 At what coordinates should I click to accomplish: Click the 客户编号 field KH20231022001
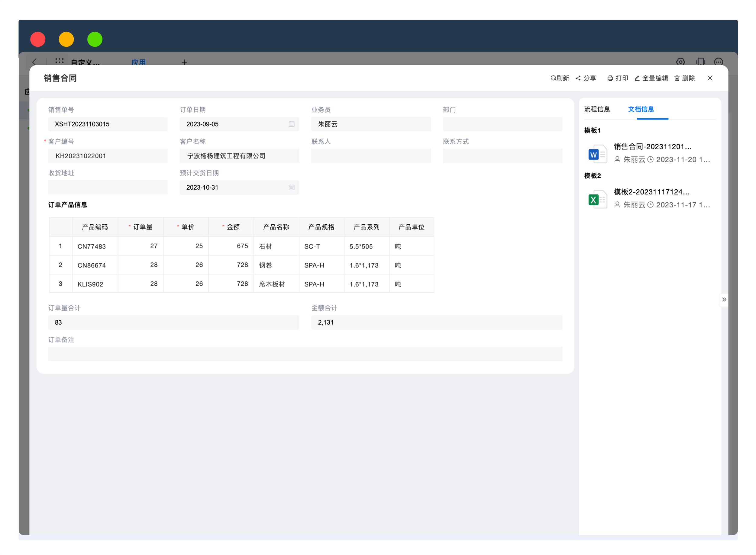pos(108,156)
